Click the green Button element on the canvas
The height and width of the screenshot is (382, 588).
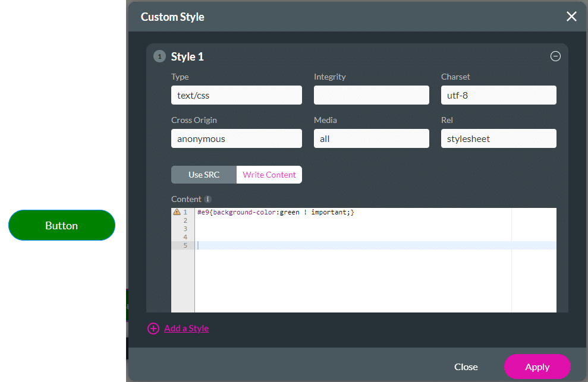tap(61, 225)
